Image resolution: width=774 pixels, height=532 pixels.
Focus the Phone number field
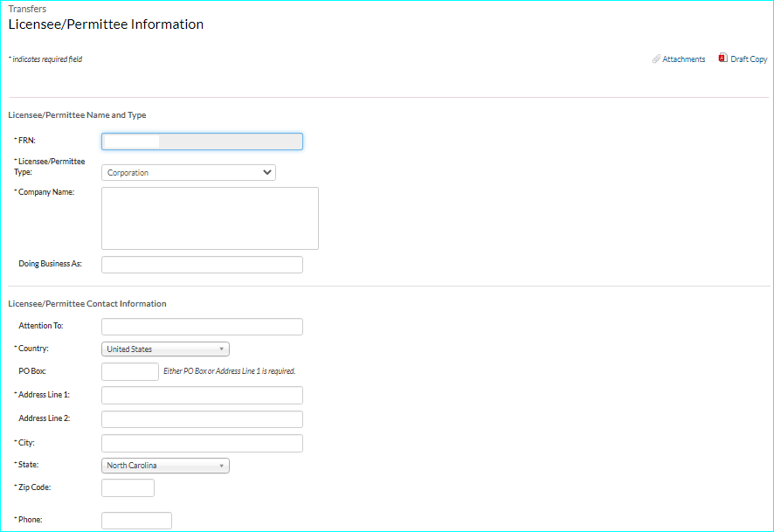[x=137, y=521]
